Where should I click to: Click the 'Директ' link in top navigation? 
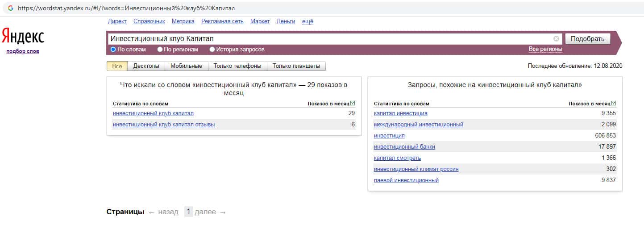117,21
